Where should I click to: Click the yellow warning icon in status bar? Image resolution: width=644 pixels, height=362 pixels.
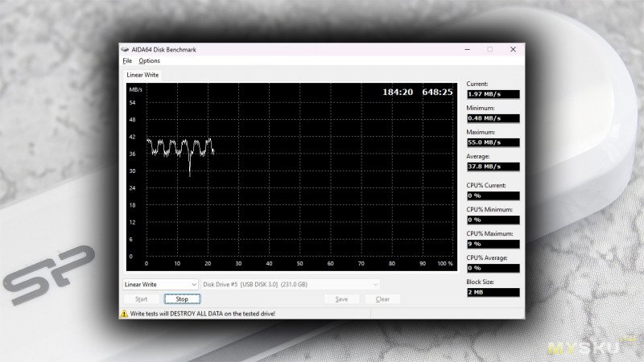coord(125,313)
